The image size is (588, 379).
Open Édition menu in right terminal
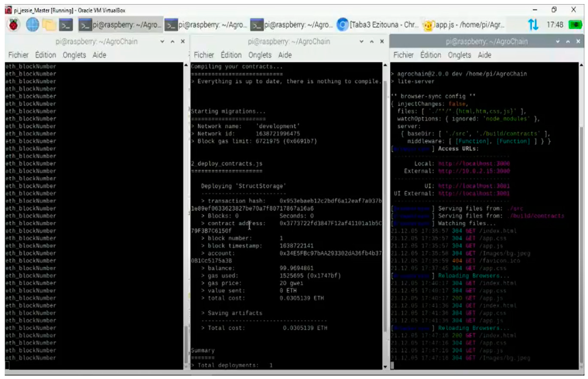pos(430,55)
